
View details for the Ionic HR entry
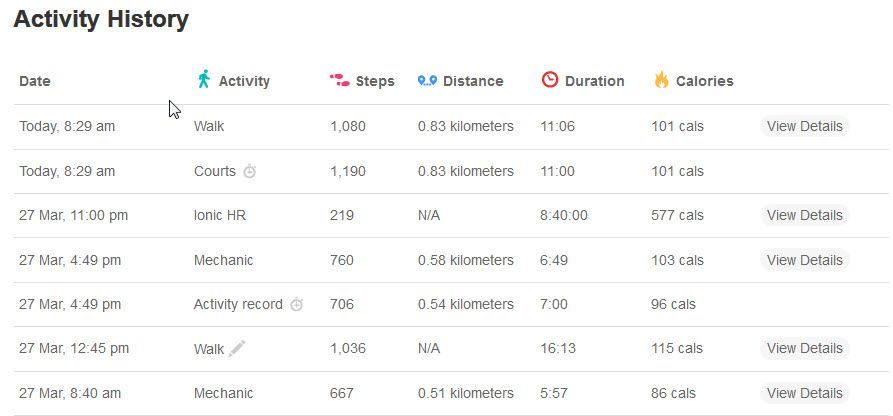click(804, 215)
